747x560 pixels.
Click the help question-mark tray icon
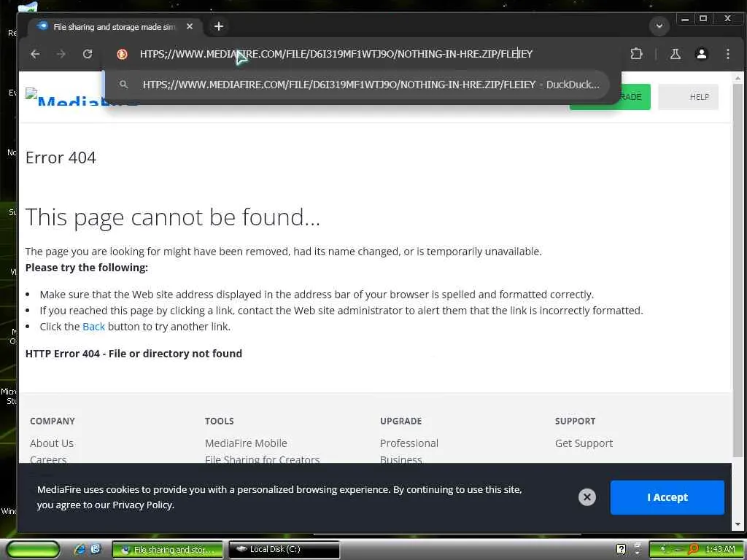pyautogui.click(x=621, y=550)
